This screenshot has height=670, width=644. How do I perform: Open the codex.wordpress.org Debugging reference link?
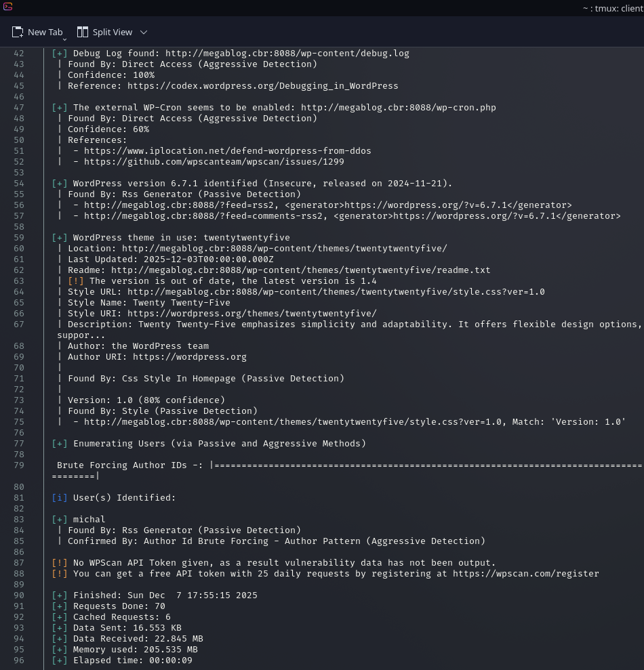[x=262, y=86]
